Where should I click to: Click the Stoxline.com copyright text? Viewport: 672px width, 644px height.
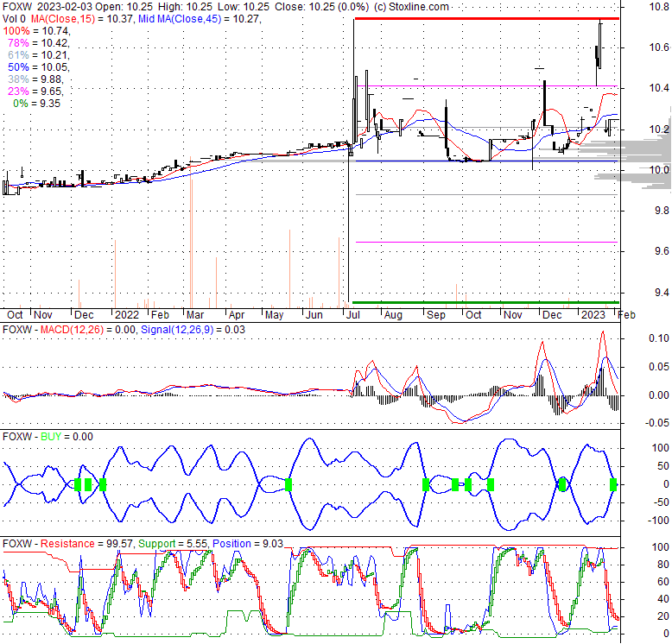(x=408, y=6)
